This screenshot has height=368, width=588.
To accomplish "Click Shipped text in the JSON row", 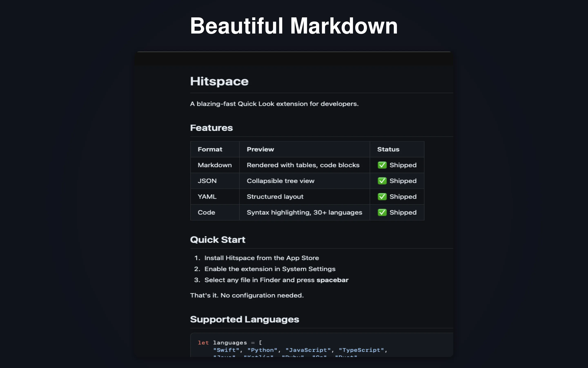I will click(x=403, y=181).
